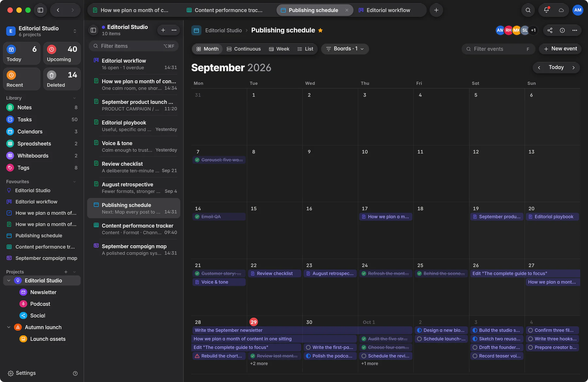Show "+2 more" events on the 29th
The height and width of the screenshot is (382, 588).
click(x=259, y=364)
